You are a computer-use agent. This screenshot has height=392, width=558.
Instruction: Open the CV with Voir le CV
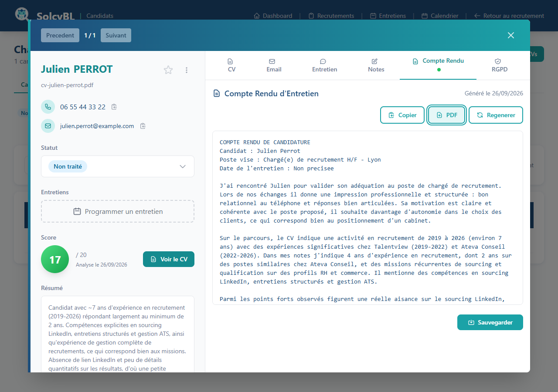[169, 259]
